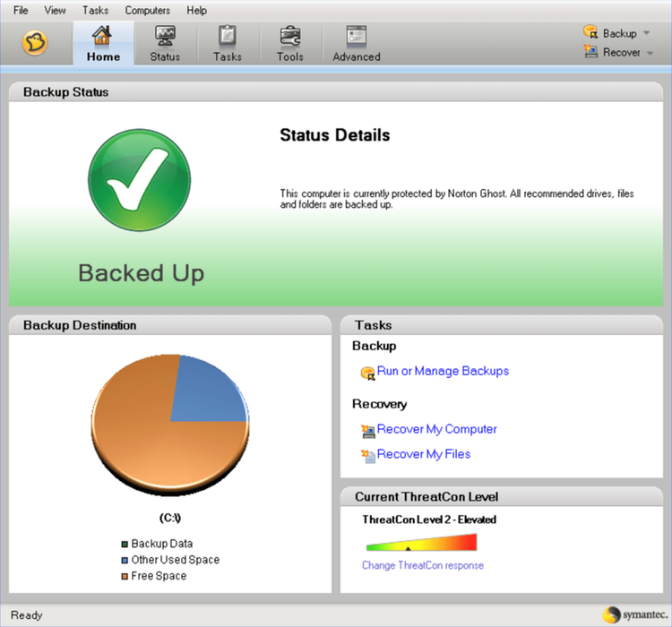The height and width of the screenshot is (627, 672).
Task: Click the Norton Ghost logo icon
Action: point(35,43)
